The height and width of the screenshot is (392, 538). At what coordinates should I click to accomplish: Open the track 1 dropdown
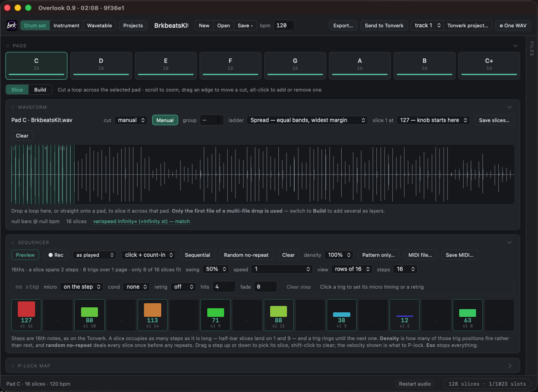tap(427, 25)
